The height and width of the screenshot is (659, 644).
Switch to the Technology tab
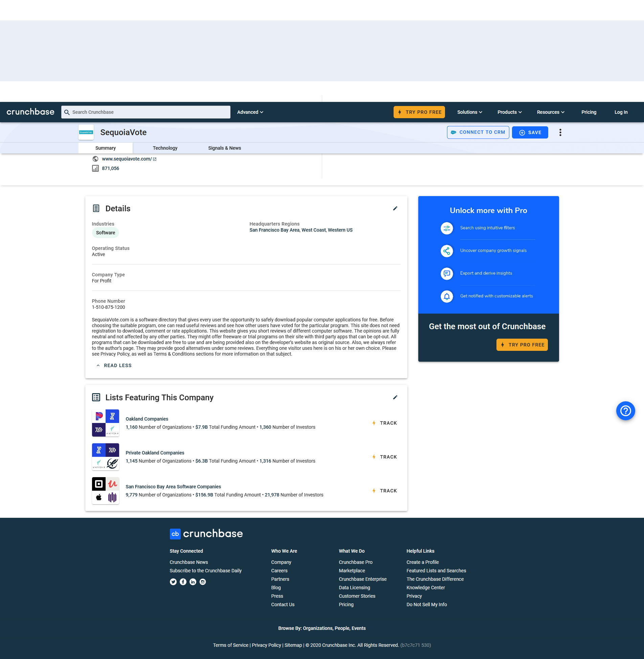[x=165, y=148]
